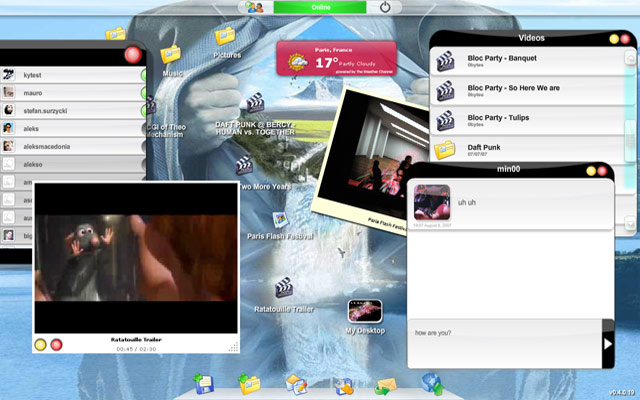Select 'Bloc Party - Tulips' title in Videos list
640x400 pixels.
498,118
